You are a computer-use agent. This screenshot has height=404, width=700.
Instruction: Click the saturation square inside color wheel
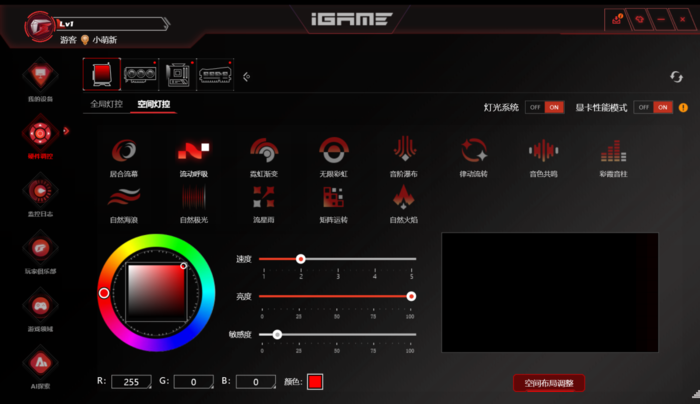point(156,292)
